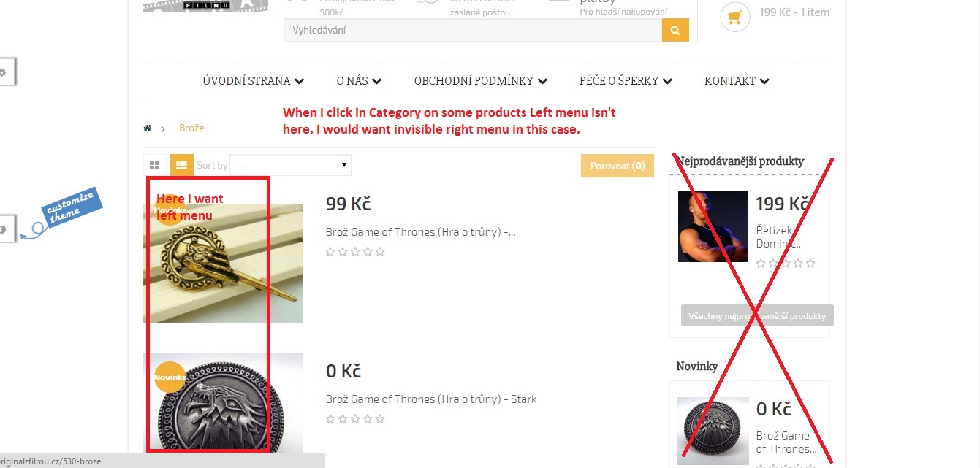Screen dimensions: 980x468
Task: Open the shopping cart icon
Action: (735, 17)
